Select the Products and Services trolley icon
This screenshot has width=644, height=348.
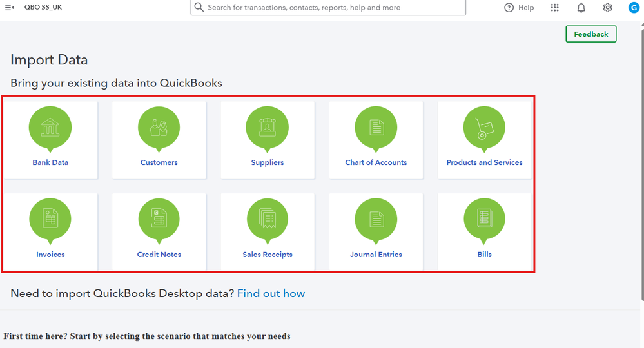[x=484, y=128]
